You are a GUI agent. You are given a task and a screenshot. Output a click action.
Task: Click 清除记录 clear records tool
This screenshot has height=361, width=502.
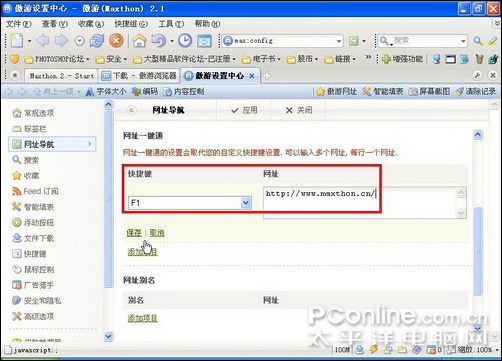pos(476,91)
